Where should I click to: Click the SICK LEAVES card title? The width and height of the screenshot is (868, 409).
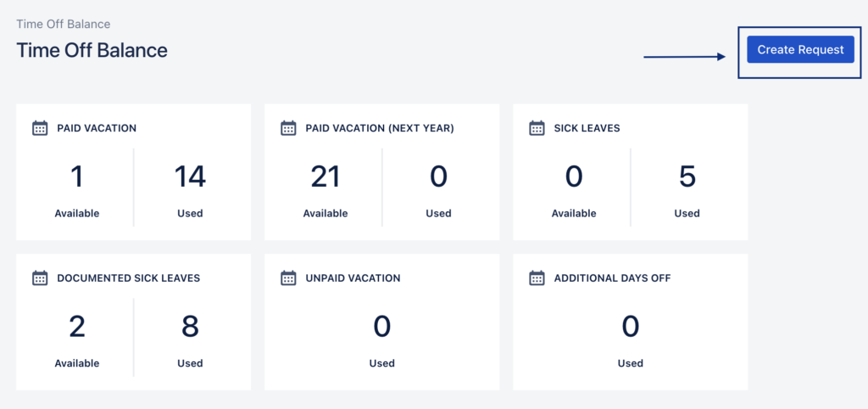pos(587,128)
